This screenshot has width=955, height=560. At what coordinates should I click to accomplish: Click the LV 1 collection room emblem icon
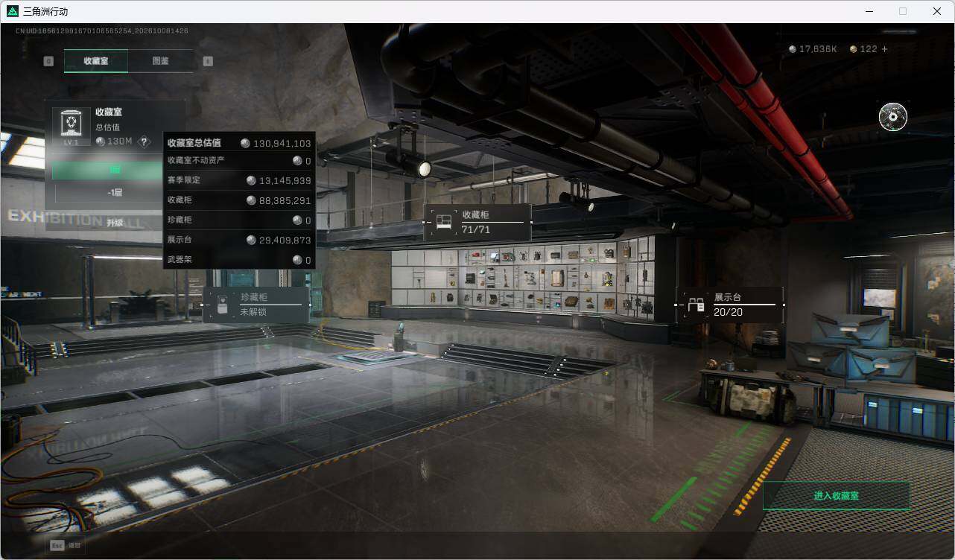click(x=72, y=127)
